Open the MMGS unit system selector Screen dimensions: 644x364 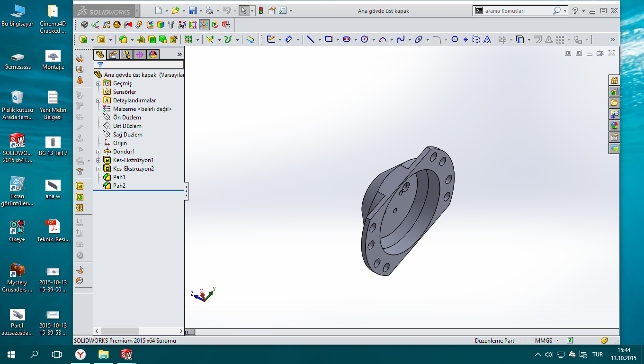547,340
